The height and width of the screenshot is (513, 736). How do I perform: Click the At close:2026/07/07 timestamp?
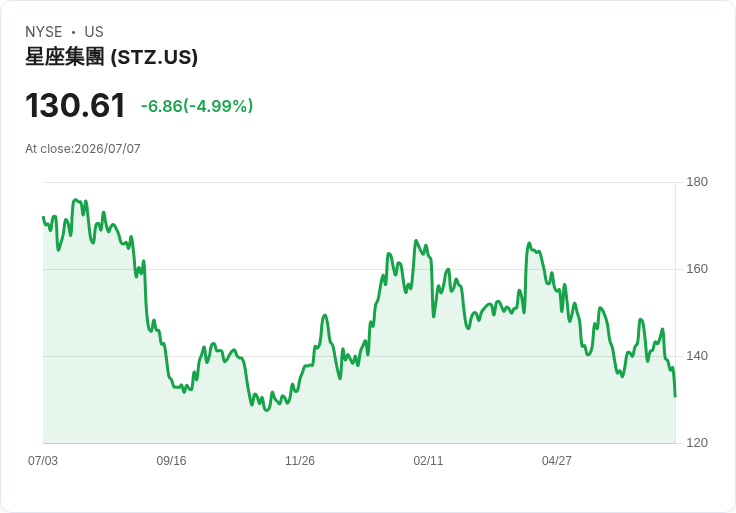(x=83, y=149)
